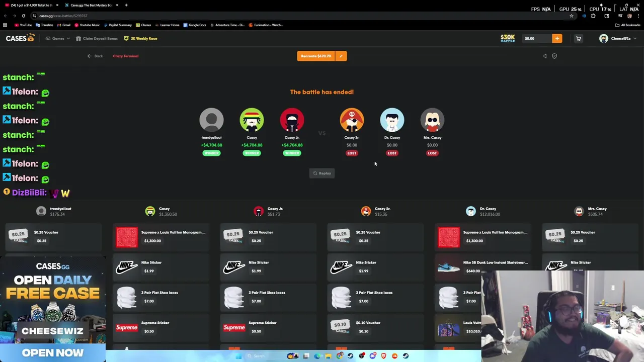Click Recreate $470.70 button
Viewport: 644px width, 362px height.
(x=316, y=56)
